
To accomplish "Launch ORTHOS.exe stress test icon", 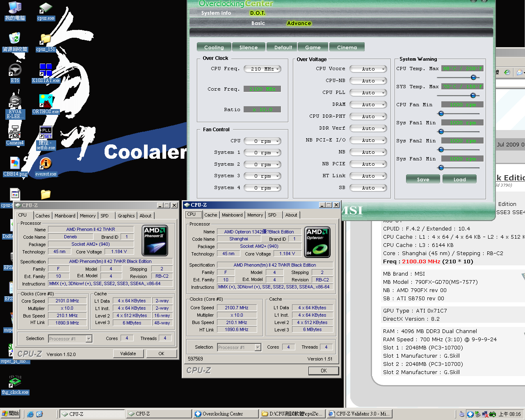I will click(x=46, y=104).
